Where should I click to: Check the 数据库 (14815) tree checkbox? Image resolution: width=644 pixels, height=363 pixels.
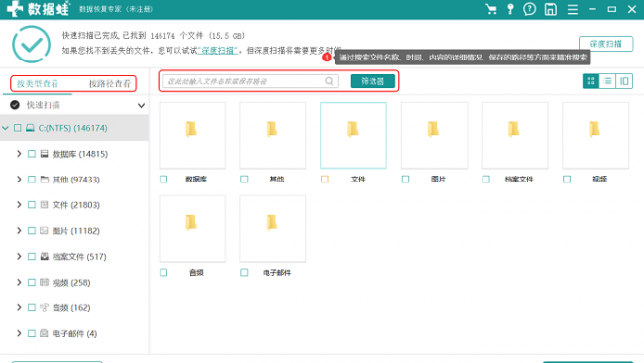tap(32, 154)
